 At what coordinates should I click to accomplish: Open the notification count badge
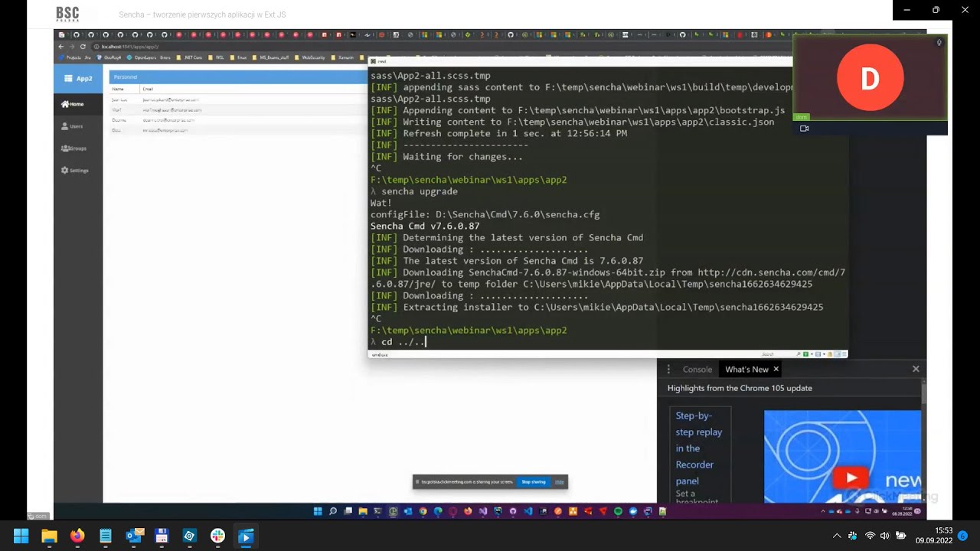963,536
